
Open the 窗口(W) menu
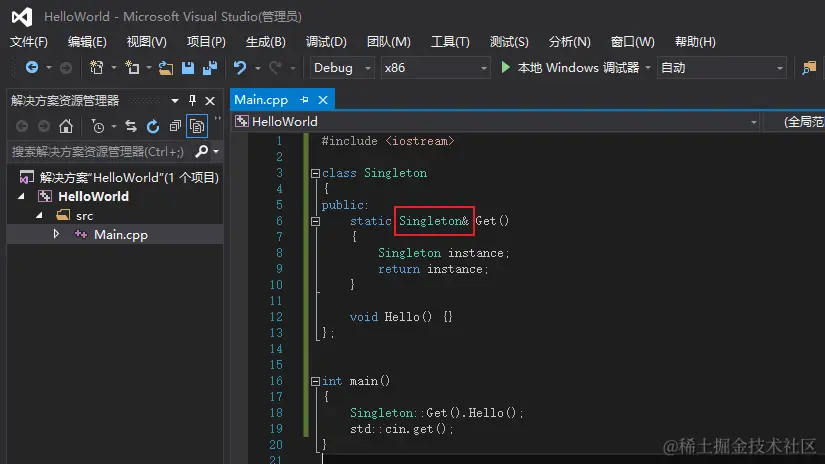click(633, 42)
